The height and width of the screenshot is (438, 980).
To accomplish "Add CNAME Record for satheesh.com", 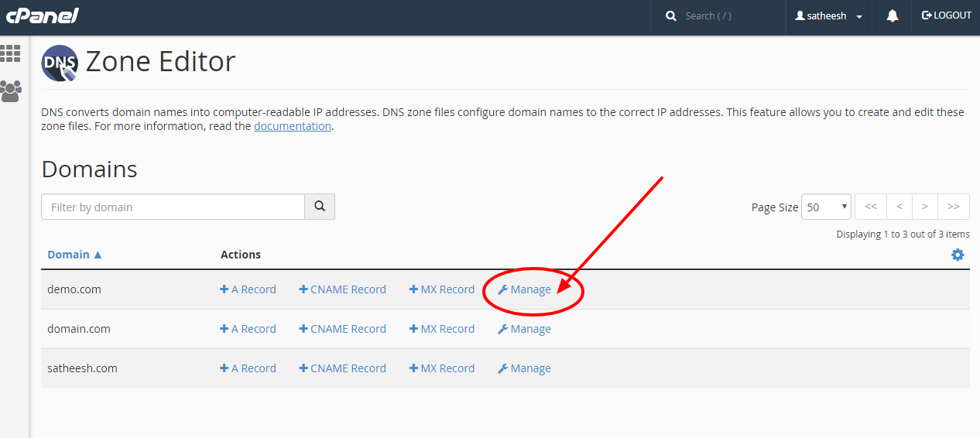I will (x=342, y=368).
